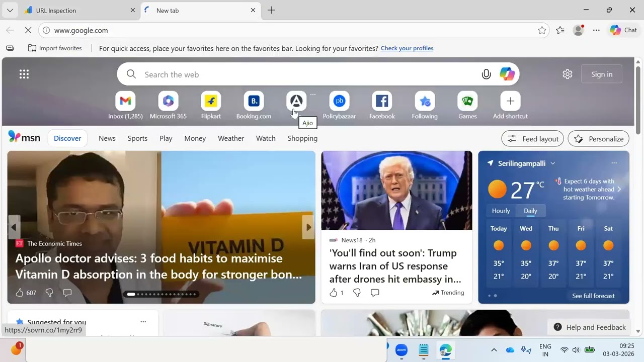Open Help and Feedback

click(x=590, y=327)
